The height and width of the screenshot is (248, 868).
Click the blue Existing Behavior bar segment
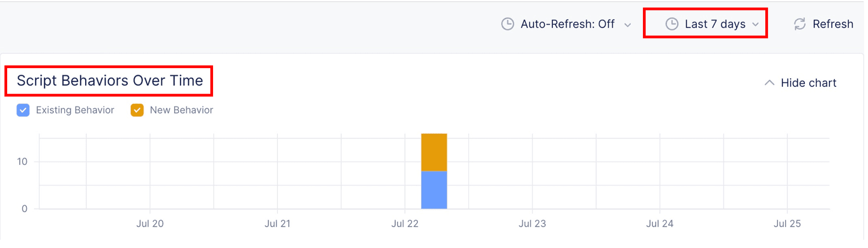[434, 190]
